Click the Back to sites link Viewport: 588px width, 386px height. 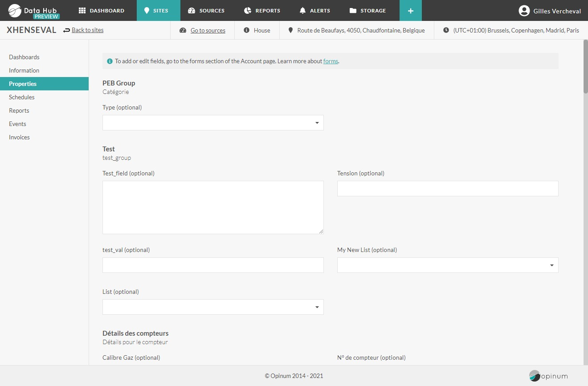[x=87, y=30]
